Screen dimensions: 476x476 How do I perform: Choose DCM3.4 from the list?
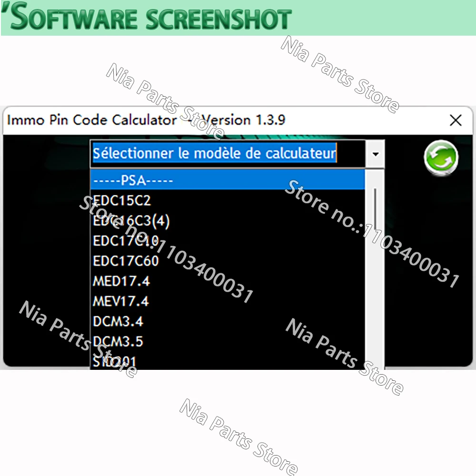tap(228, 321)
